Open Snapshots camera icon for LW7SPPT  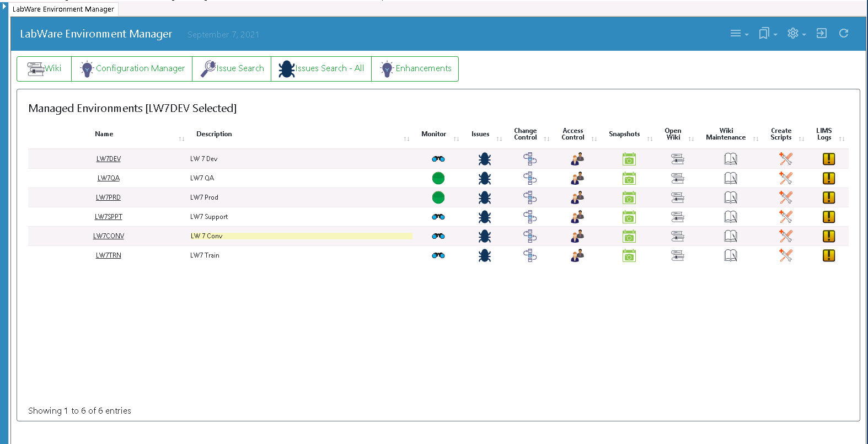[629, 217]
